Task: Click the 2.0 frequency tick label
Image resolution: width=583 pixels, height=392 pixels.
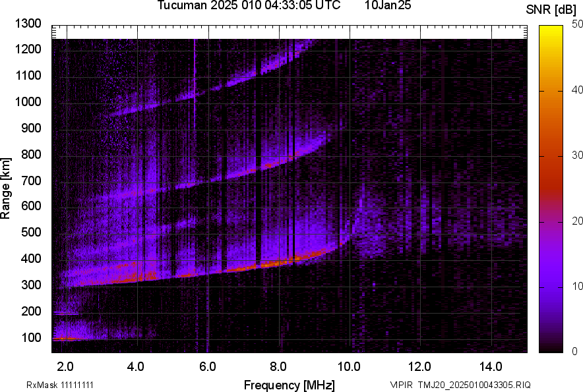Action: tap(65, 366)
